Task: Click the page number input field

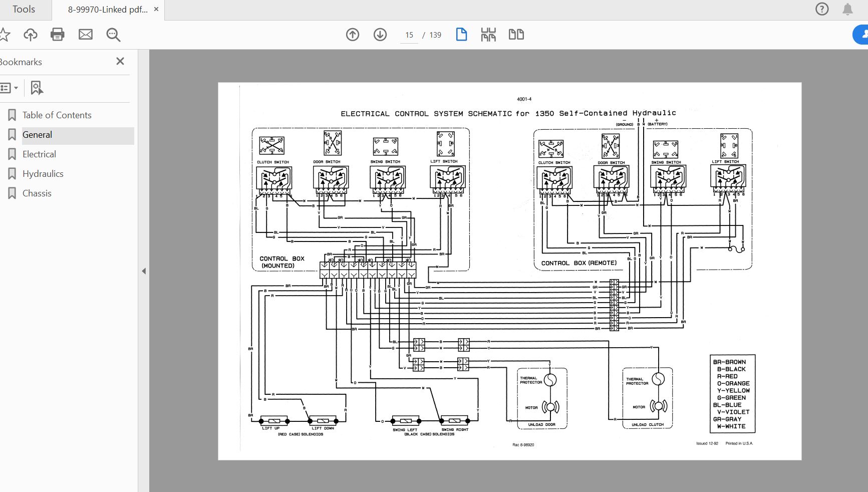Action: 409,35
